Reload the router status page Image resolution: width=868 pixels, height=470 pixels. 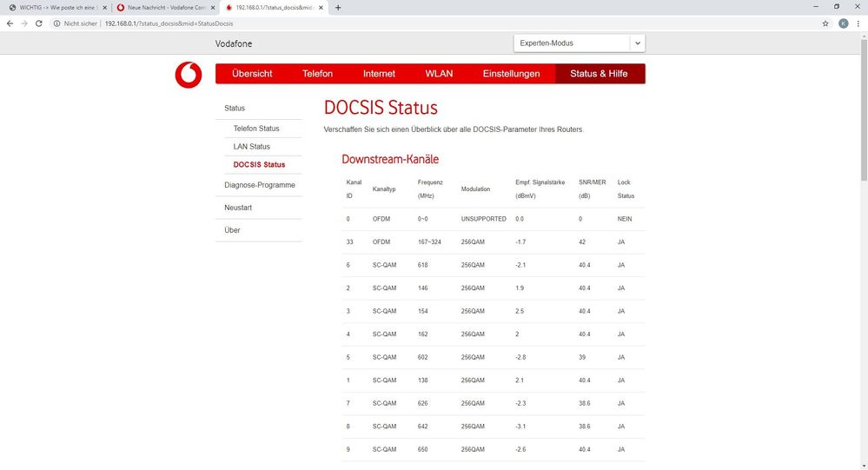39,23
